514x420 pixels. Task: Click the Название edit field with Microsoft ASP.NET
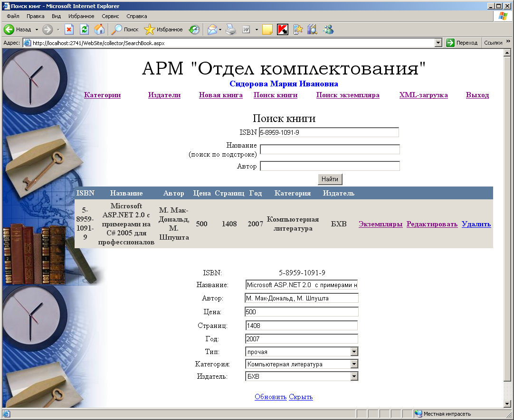point(302,285)
